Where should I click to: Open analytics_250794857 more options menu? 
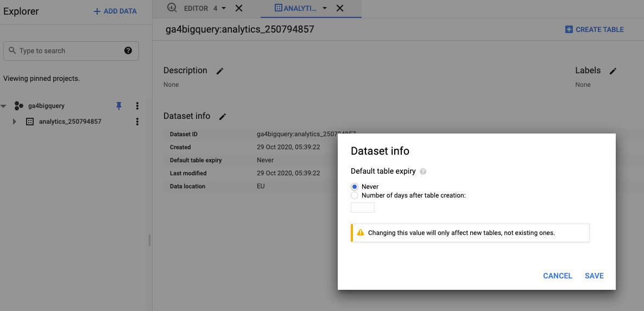point(137,122)
